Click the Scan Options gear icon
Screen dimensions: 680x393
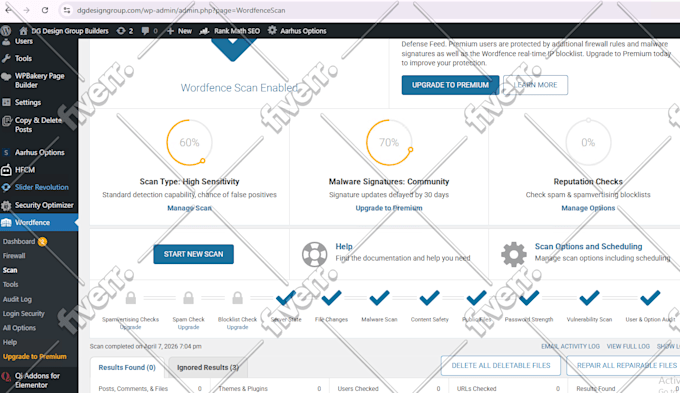point(514,254)
